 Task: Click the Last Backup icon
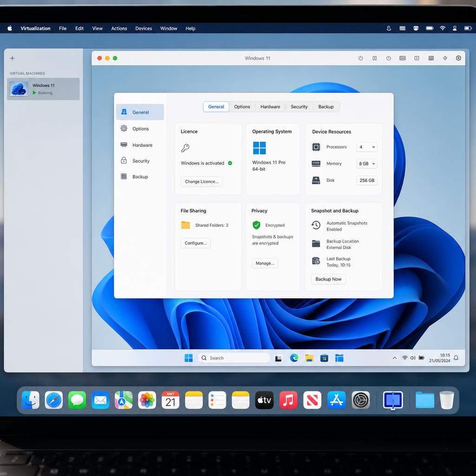tap(316, 261)
